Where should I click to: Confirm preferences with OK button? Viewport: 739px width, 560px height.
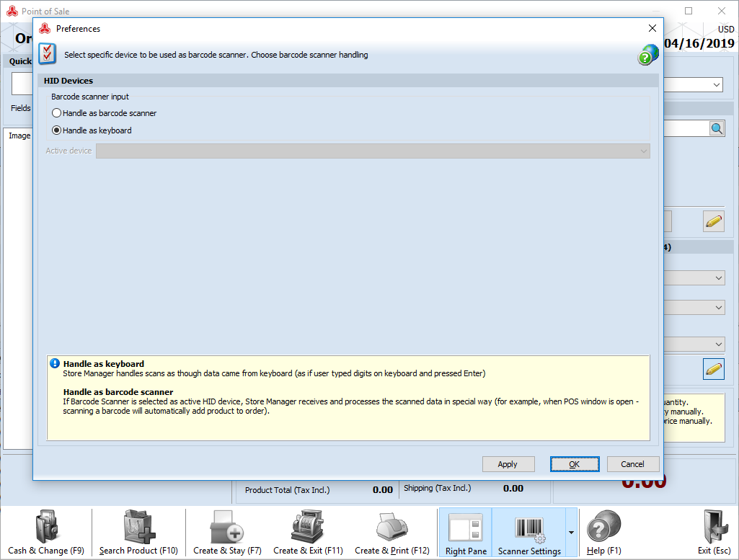point(575,464)
